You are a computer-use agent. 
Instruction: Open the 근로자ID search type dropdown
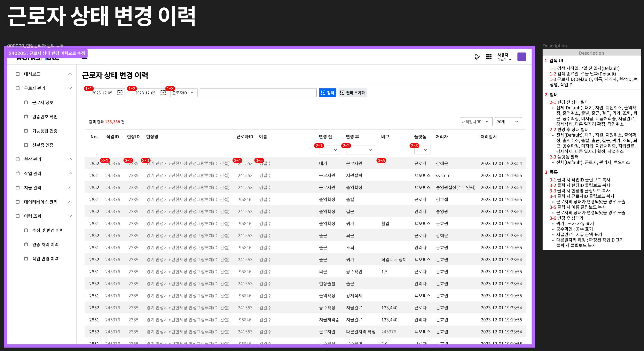183,93
